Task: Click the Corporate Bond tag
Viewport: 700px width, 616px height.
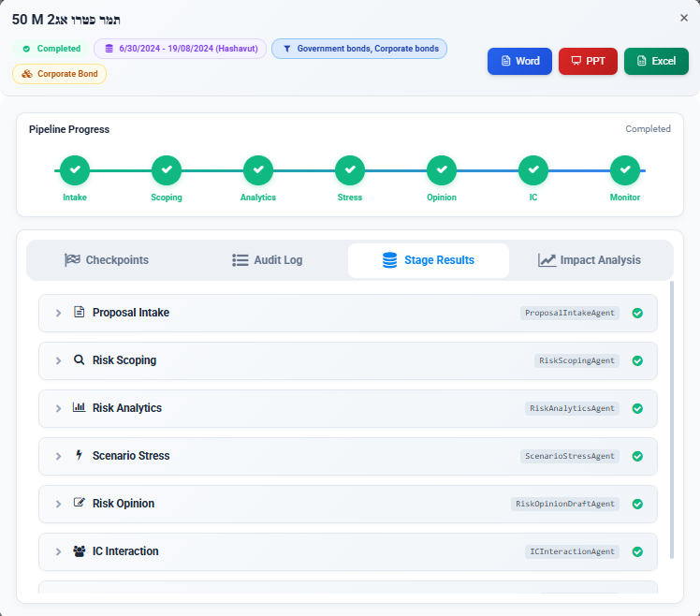Action: [x=59, y=74]
